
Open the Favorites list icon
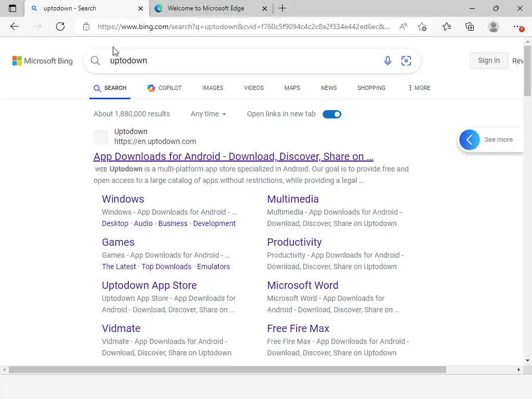point(446,26)
